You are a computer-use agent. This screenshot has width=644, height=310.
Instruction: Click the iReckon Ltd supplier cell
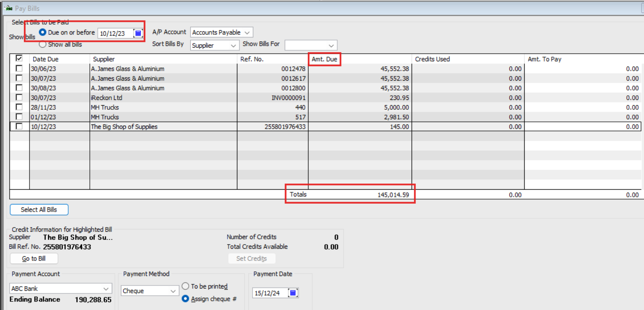pyautogui.click(x=163, y=98)
